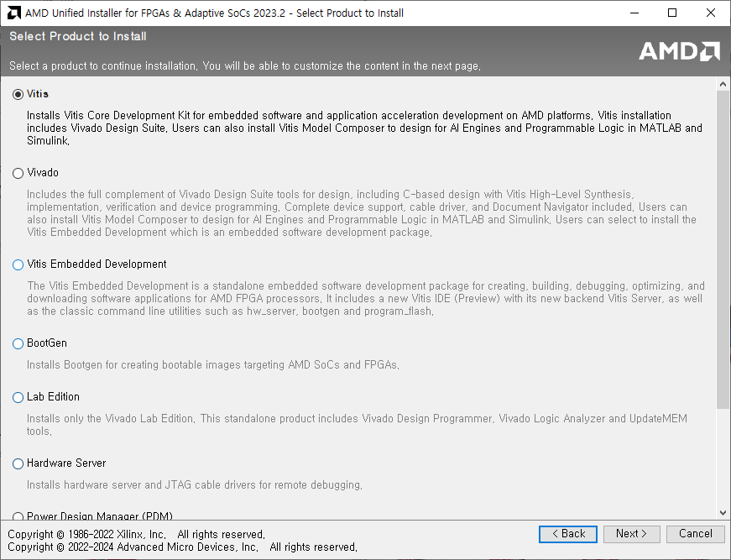Select Power Design Manager (PDM) option
731x560 pixels.
(18, 516)
